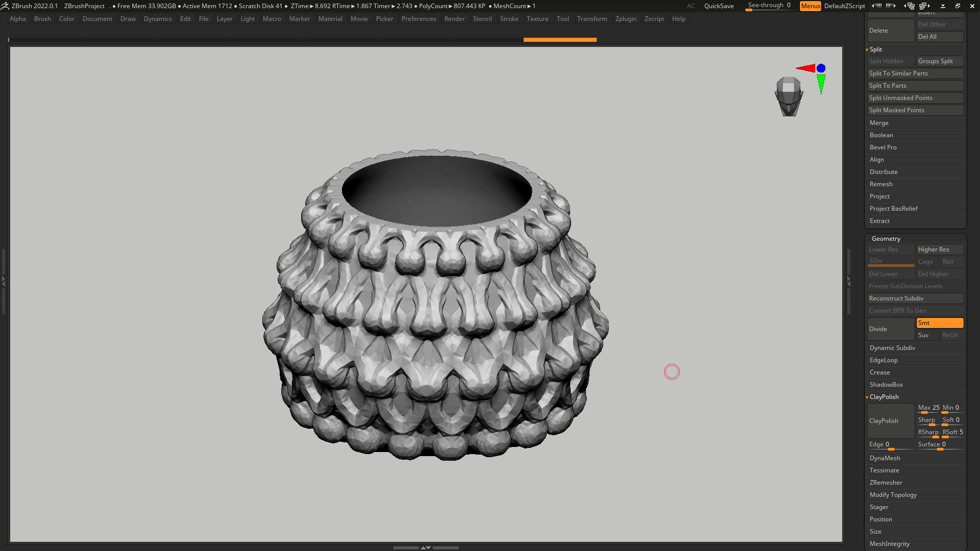
Task: Click the previous UI colors icon
Action: 876,6
